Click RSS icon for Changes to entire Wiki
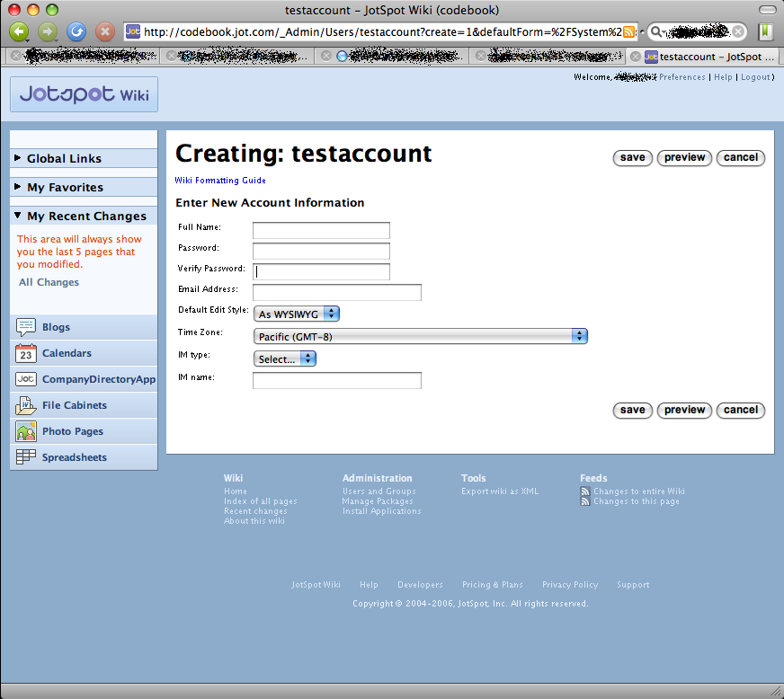 [x=585, y=491]
